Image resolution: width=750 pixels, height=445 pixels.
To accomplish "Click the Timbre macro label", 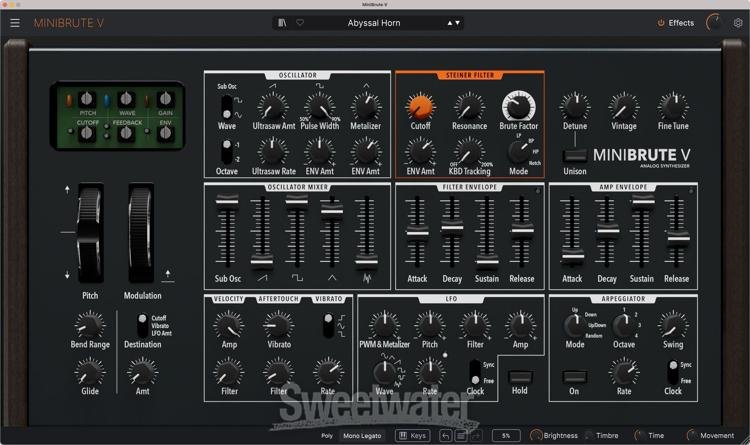I will 607,435.
